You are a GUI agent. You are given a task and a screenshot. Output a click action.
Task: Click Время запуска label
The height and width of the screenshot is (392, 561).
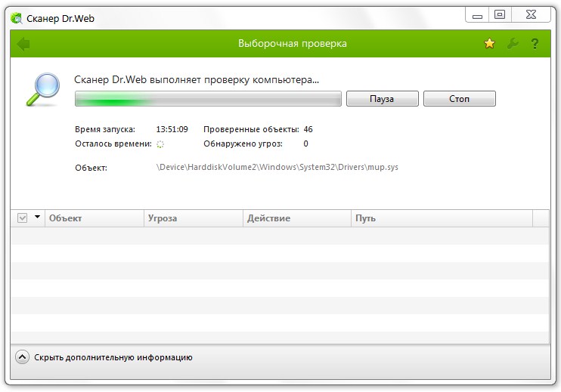tap(105, 129)
